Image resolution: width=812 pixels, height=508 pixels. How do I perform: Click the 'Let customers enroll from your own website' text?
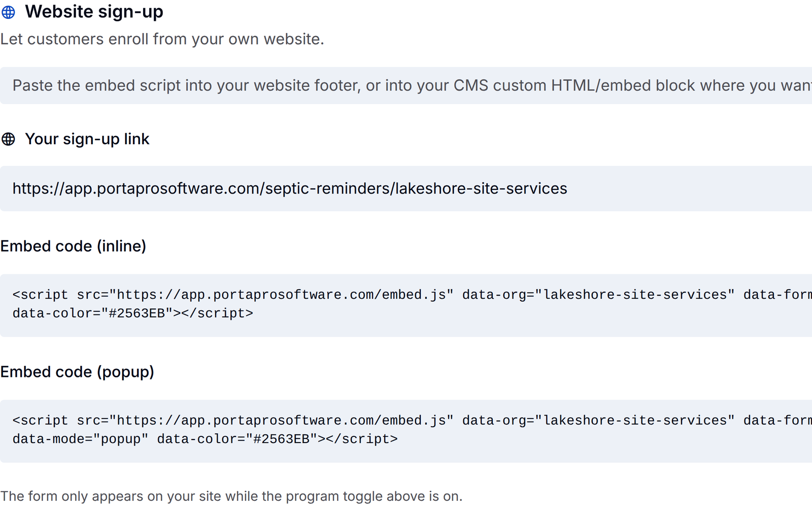162,39
